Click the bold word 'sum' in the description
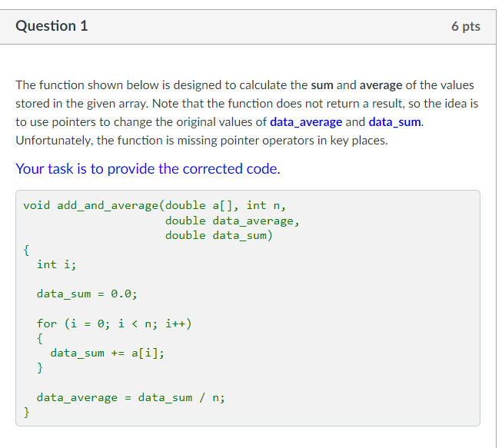The image size is (502, 448). [x=322, y=85]
